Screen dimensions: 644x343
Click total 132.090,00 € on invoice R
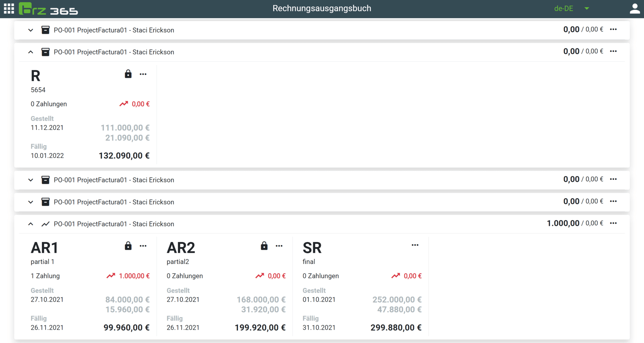(x=124, y=156)
